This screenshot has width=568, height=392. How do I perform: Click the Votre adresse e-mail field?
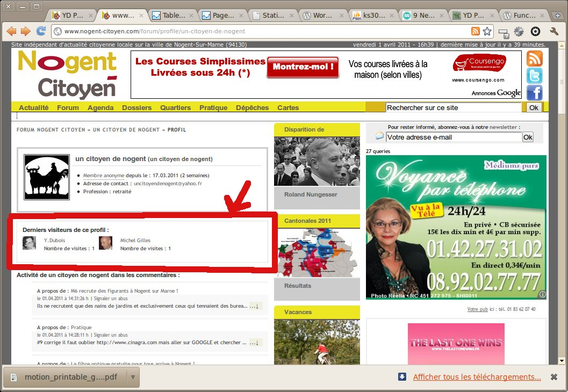(454, 137)
